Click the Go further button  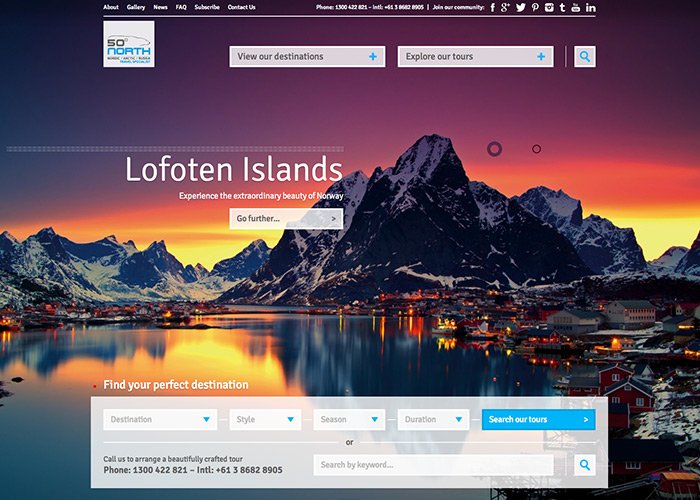[x=286, y=219]
